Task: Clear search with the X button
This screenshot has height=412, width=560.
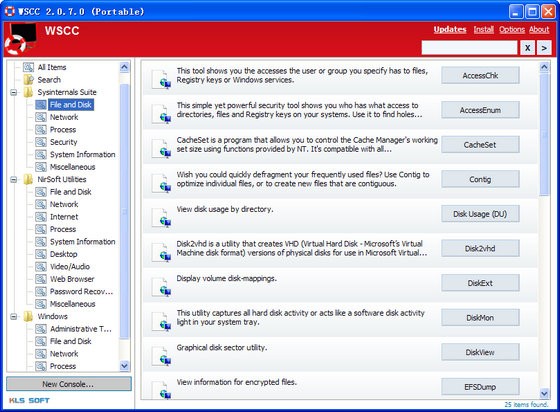Action: [x=528, y=48]
